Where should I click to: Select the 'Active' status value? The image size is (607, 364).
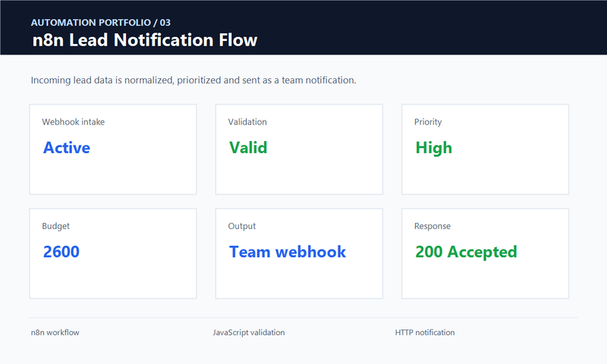pyautogui.click(x=67, y=147)
